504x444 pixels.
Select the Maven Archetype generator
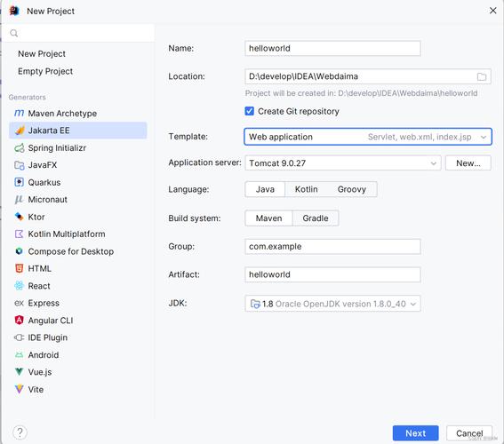78,113
